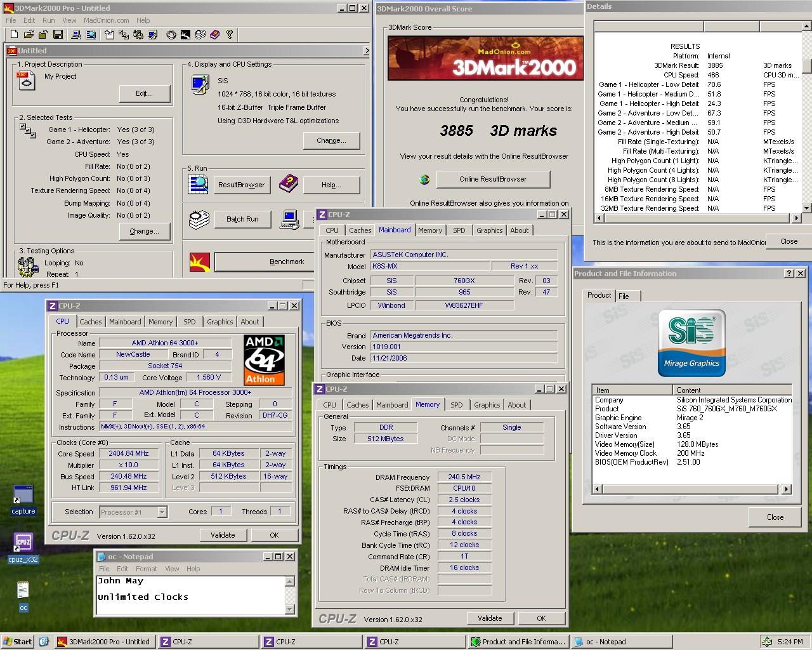Image resolution: width=812 pixels, height=650 pixels.
Task: Click Close in Product and File Information
Action: [x=775, y=517]
